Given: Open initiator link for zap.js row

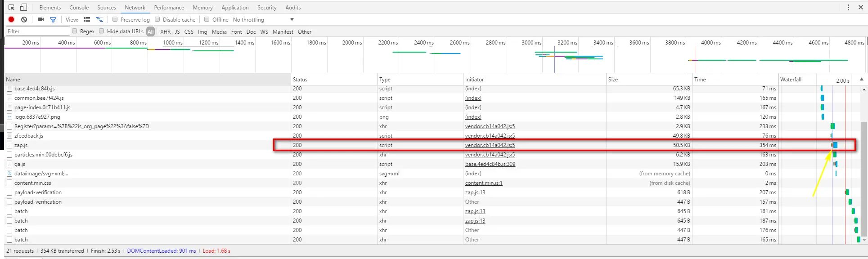Looking at the screenshot, I should click(x=490, y=145).
